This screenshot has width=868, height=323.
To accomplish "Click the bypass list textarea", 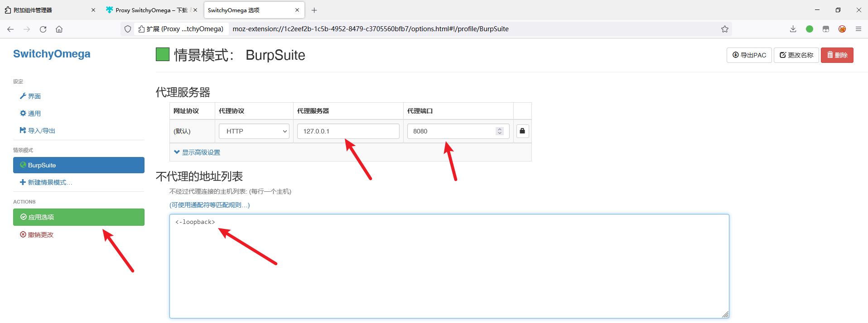I will [449, 266].
